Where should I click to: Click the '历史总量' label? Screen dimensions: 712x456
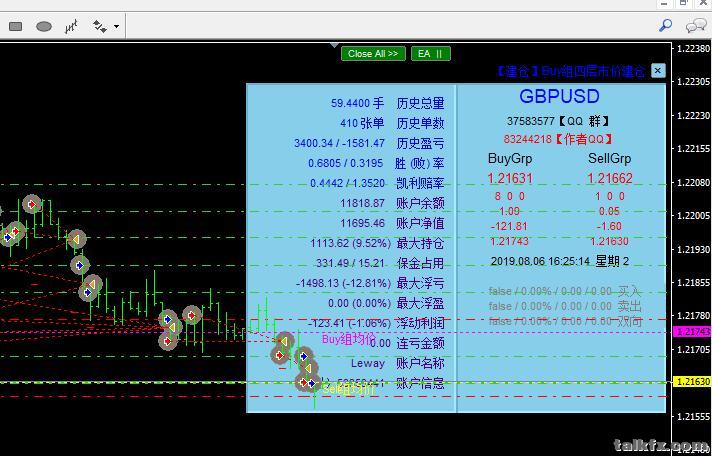click(x=420, y=104)
